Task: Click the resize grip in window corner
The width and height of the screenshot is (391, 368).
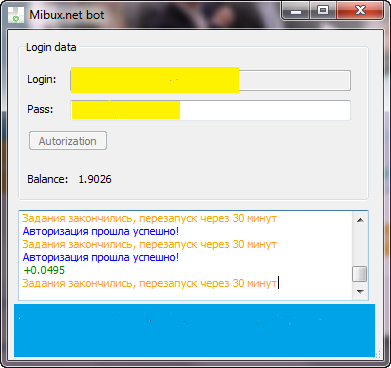Action: point(377,354)
